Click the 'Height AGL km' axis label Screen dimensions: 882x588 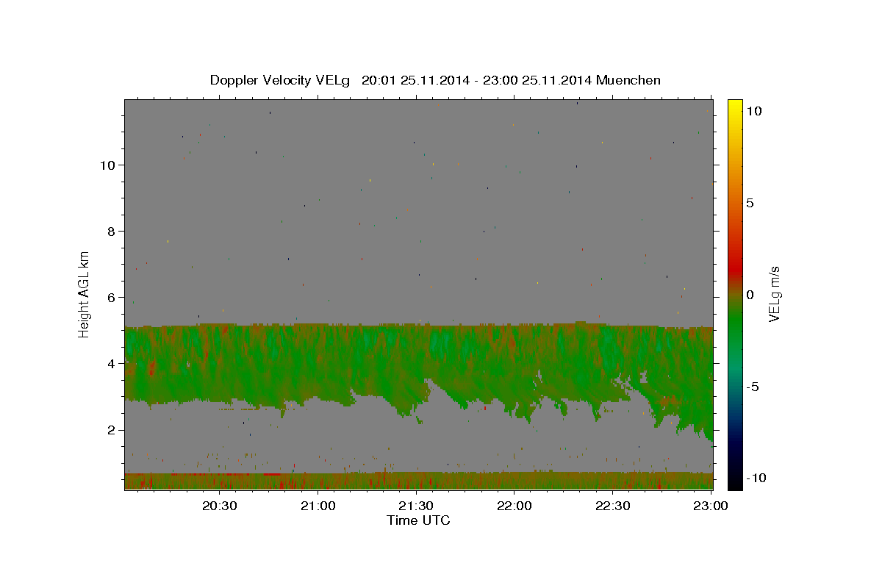85,293
